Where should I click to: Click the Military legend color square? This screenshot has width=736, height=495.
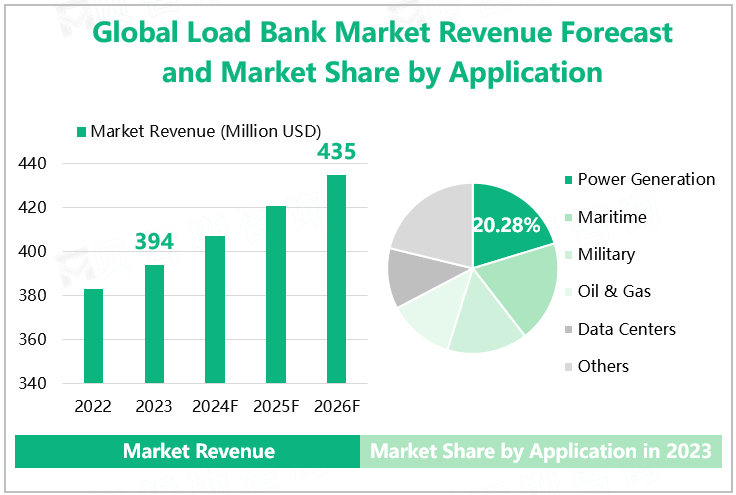(568, 255)
